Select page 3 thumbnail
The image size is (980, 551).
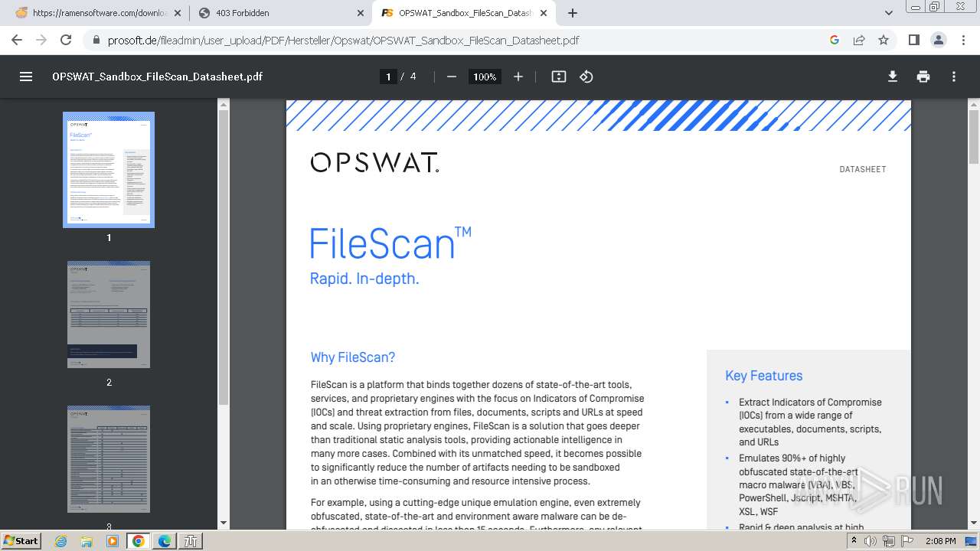click(x=109, y=459)
